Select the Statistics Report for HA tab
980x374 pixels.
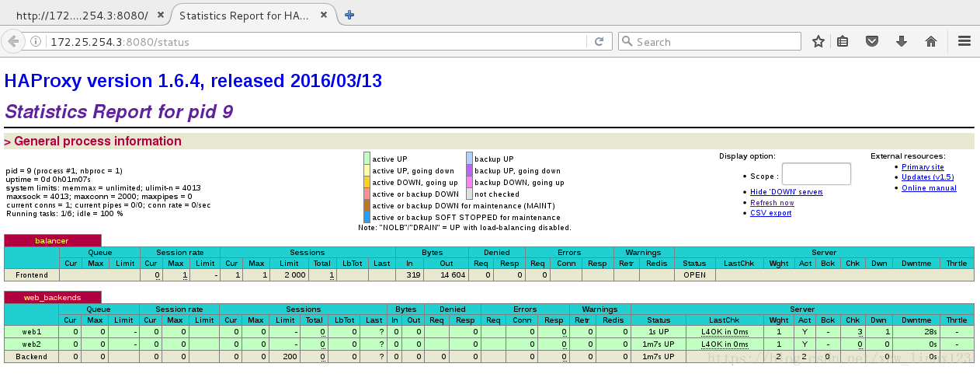245,16
